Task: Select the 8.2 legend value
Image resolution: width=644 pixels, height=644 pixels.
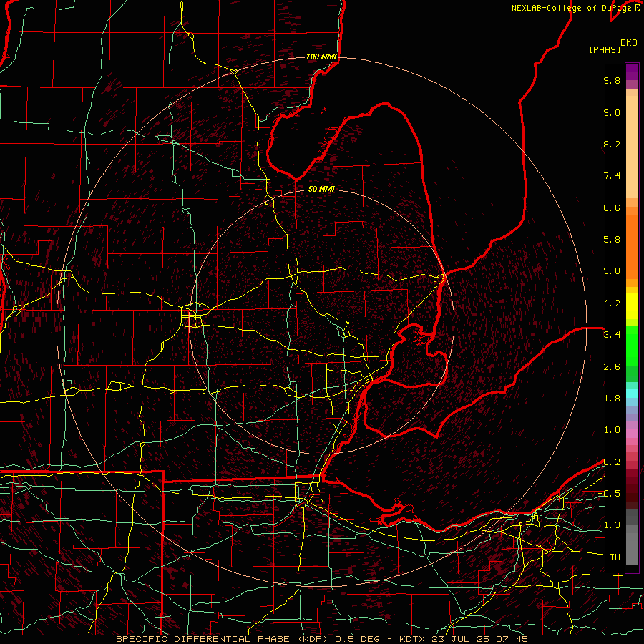Action: (x=612, y=144)
